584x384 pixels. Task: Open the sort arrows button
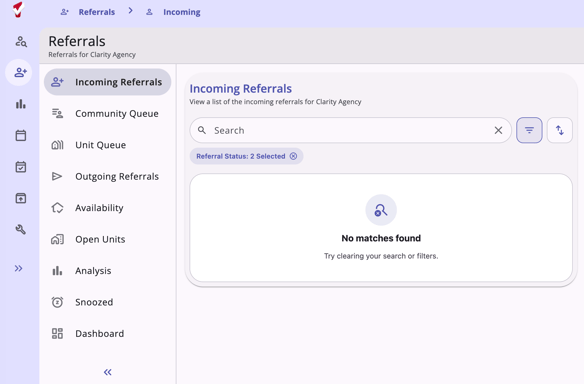559,130
